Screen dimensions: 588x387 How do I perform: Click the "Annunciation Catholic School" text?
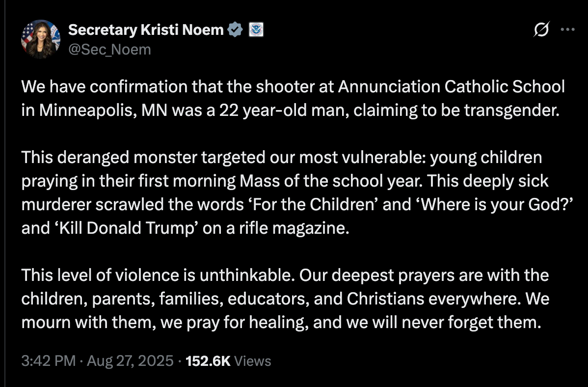click(x=452, y=87)
